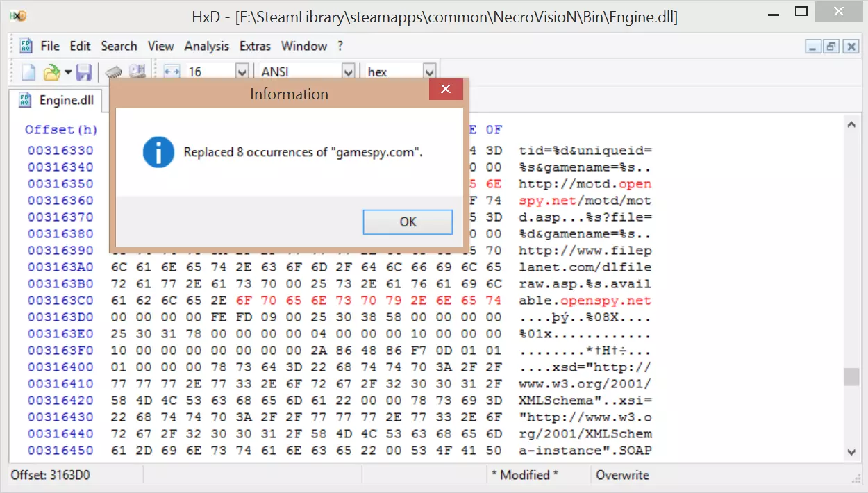
Task: Click the vertical scrollbar thumb
Action: pos(851,376)
